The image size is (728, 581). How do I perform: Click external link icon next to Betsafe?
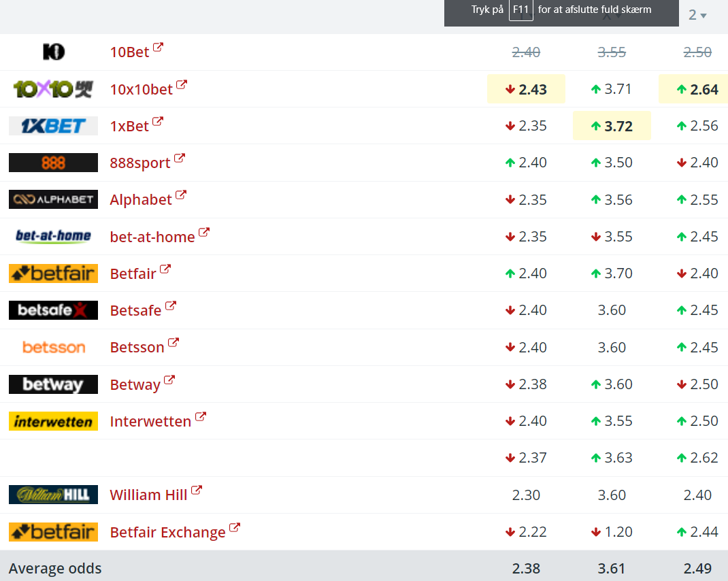170,305
